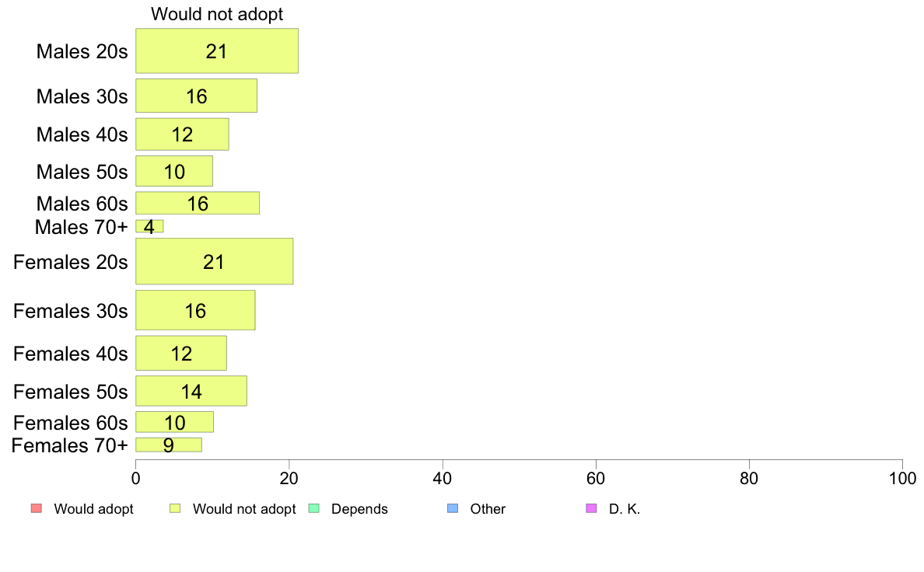Select the Males 30s bar showing 16
The image size is (924, 572).
[x=196, y=96]
